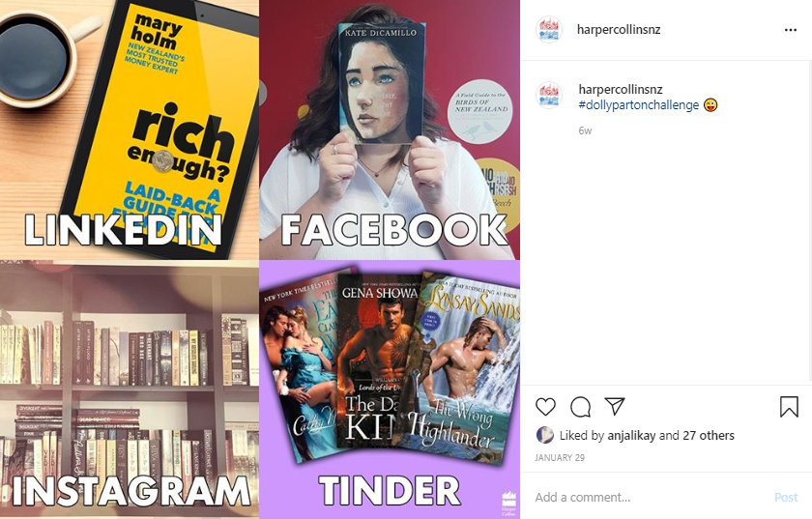View the 27 others who liked
Screen dimensions: 812x519
(x=708, y=436)
